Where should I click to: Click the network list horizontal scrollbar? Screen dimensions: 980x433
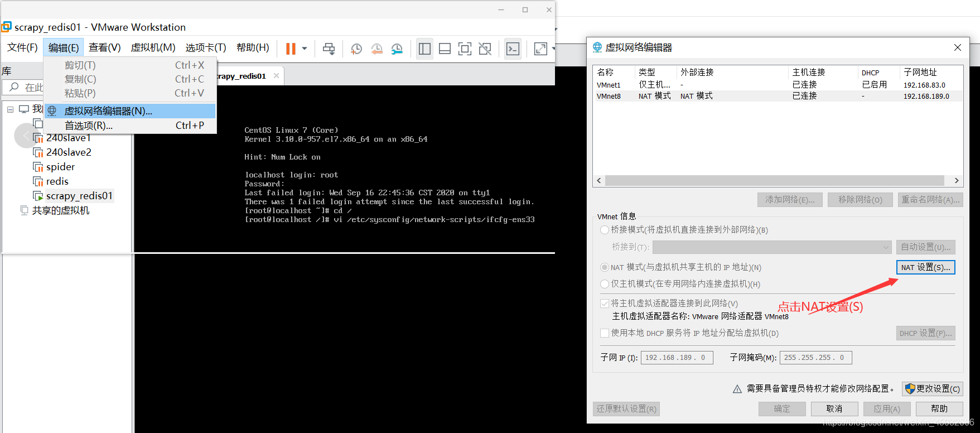(774, 181)
